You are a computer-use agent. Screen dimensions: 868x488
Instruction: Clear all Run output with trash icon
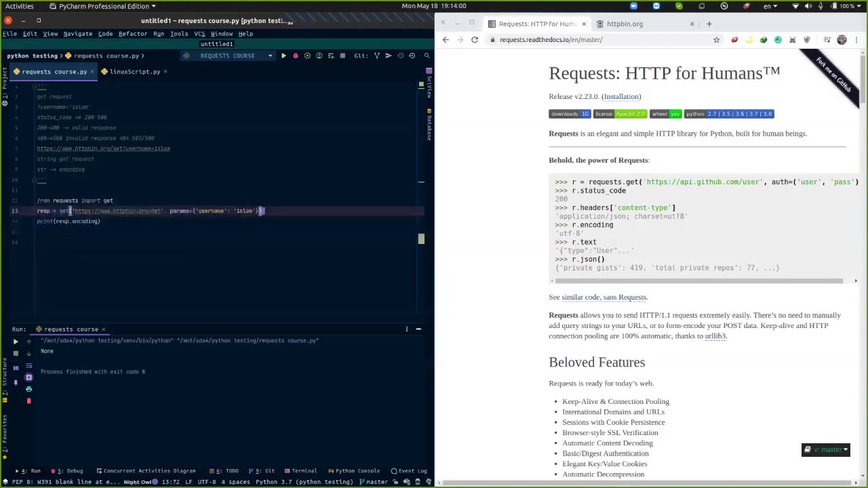[x=28, y=401]
